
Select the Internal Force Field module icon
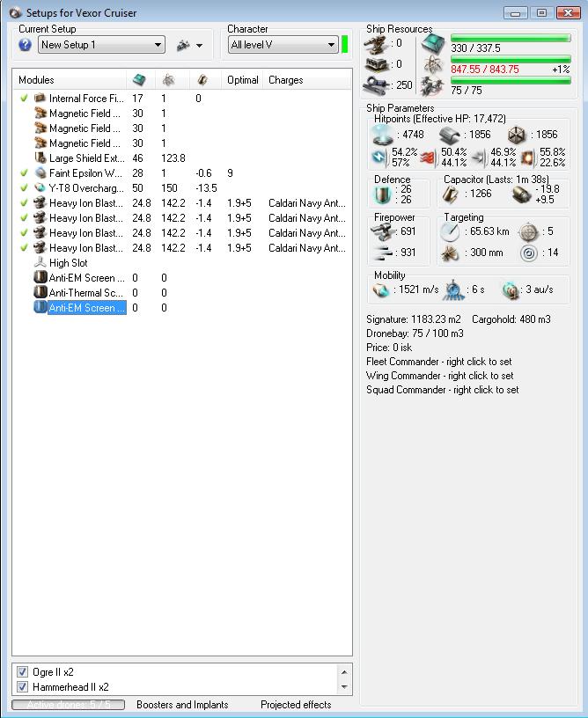pyautogui.click(x=40, y=98)
